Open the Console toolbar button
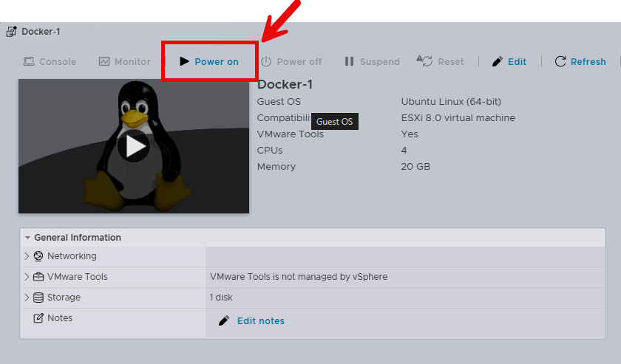The image size is (621, 364). [50, 62]
